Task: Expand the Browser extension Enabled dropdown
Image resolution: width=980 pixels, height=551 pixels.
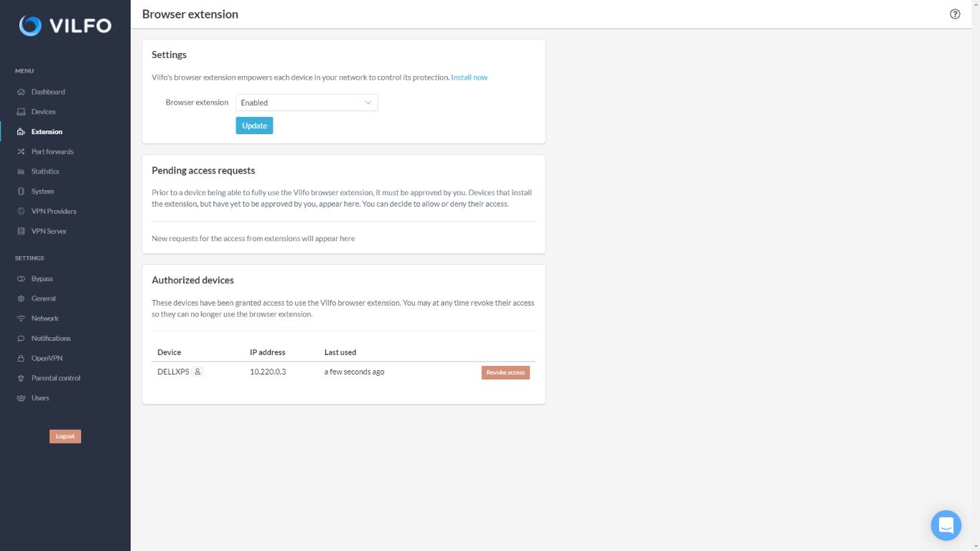Action: coord(307,103)
